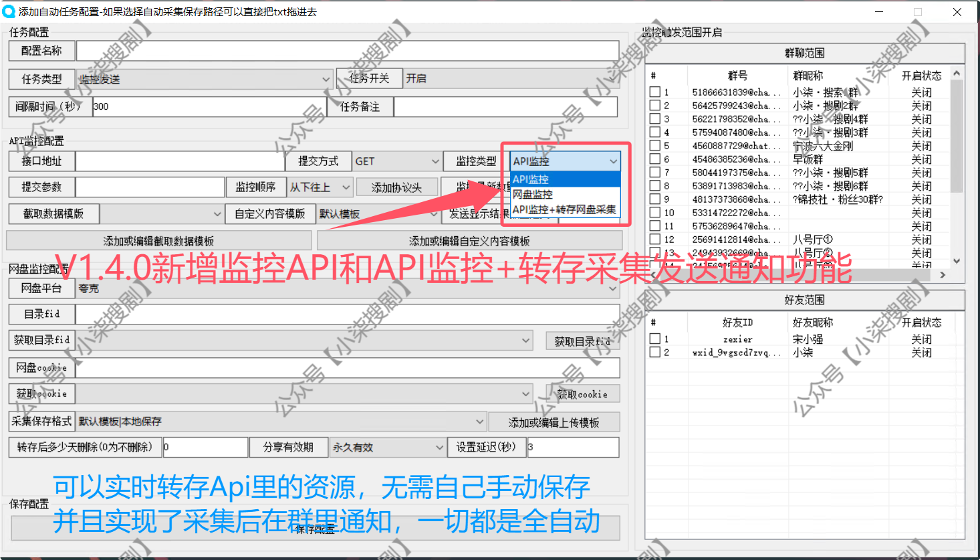Open the 采集保存格式 dropdown
This screenshot has height=560, width=980.
coord(281,422)
